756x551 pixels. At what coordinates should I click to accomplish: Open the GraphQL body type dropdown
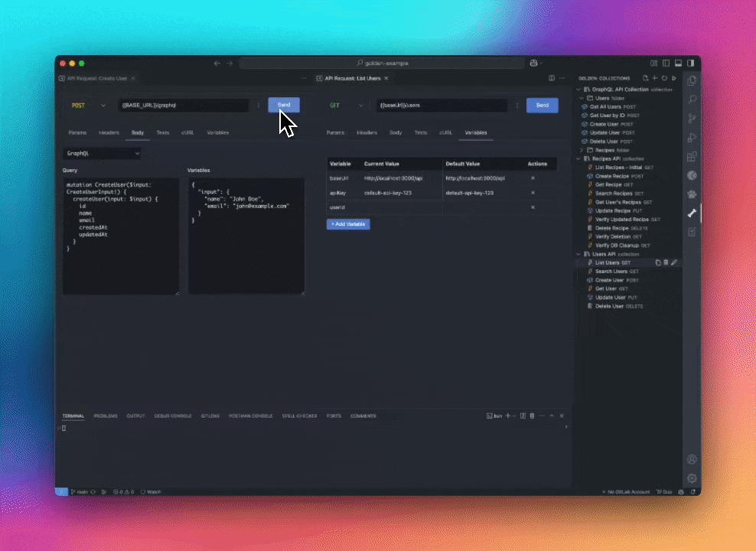click(102, 154)
